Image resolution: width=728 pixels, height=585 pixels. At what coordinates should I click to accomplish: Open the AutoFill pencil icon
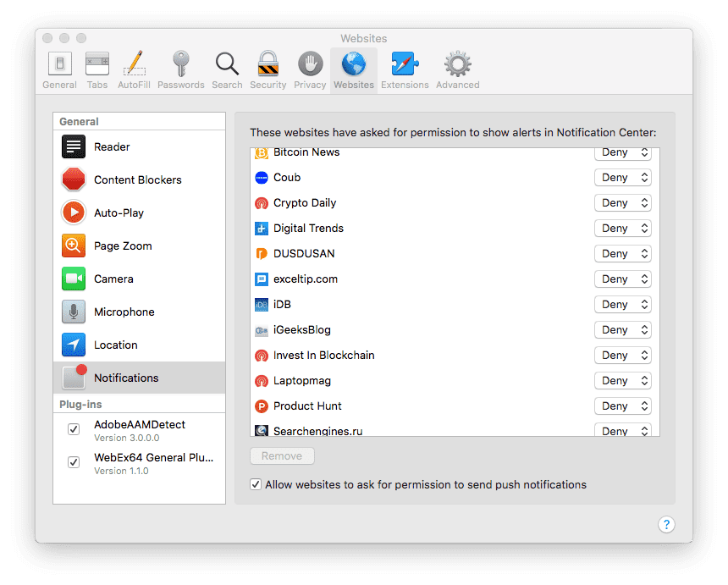tap(135, 63)
